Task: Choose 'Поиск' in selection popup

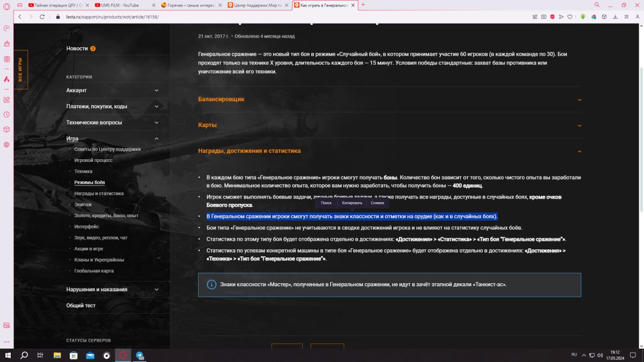Action: coord(326,203)
